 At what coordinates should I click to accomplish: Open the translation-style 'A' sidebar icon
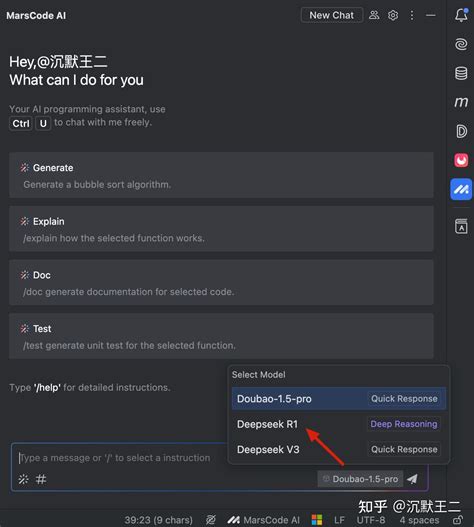461,226
